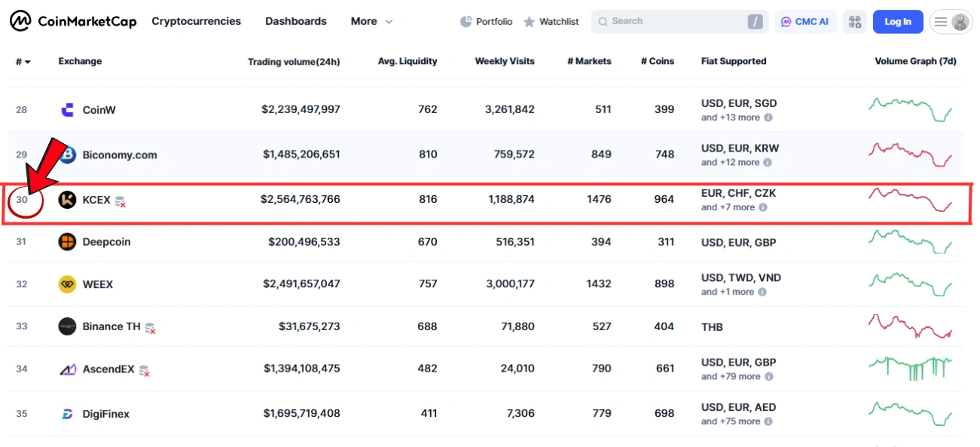Sort by Trading volume(24h) column
The height and width of the screenshot is (447, 980).
tap(294, 62)
